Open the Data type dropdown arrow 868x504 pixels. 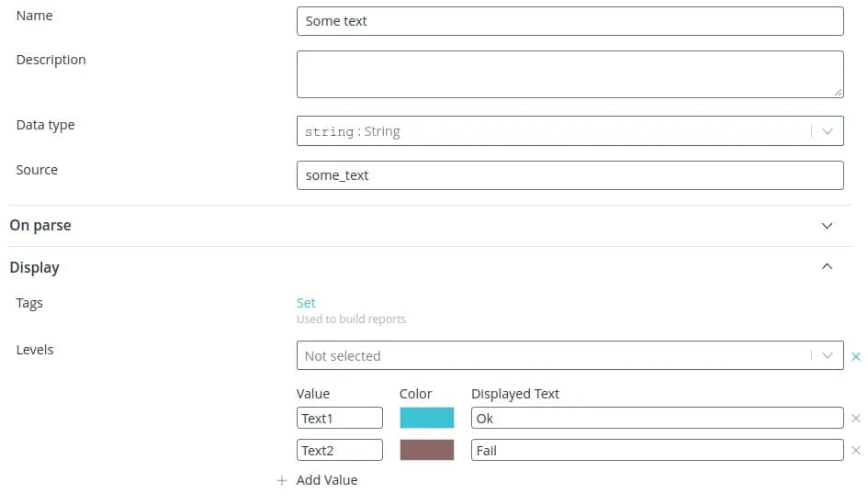[x=827, y=131]
